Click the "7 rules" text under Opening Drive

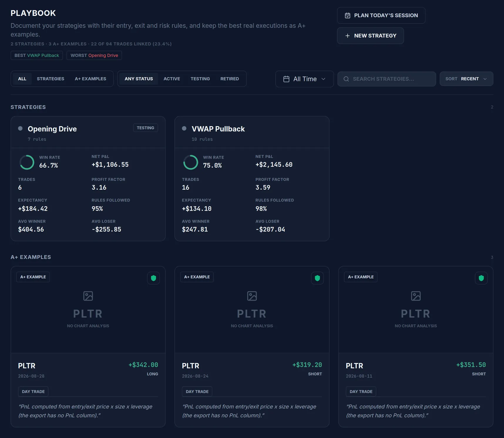pos(37,139)
